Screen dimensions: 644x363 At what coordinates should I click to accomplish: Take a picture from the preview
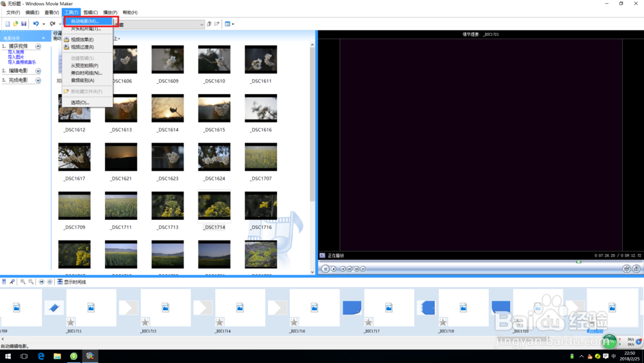(636, 269)
